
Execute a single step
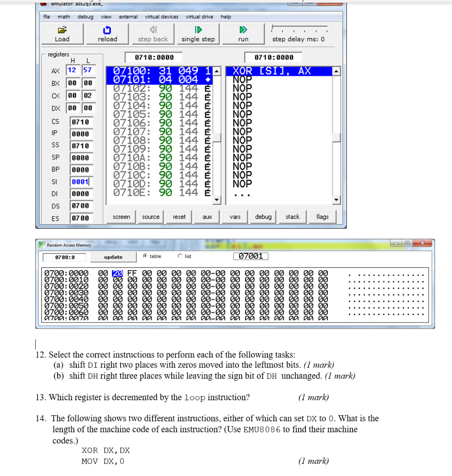[x=198, y=33]
